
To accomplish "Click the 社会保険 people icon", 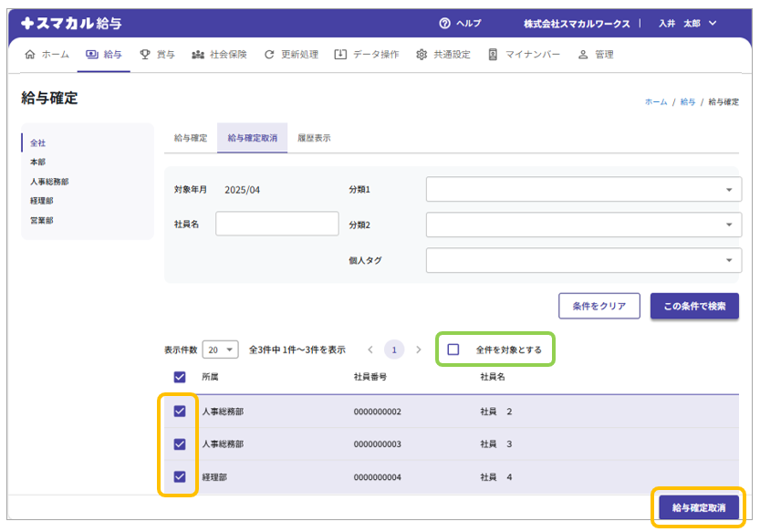I will (x=198, y=55).
